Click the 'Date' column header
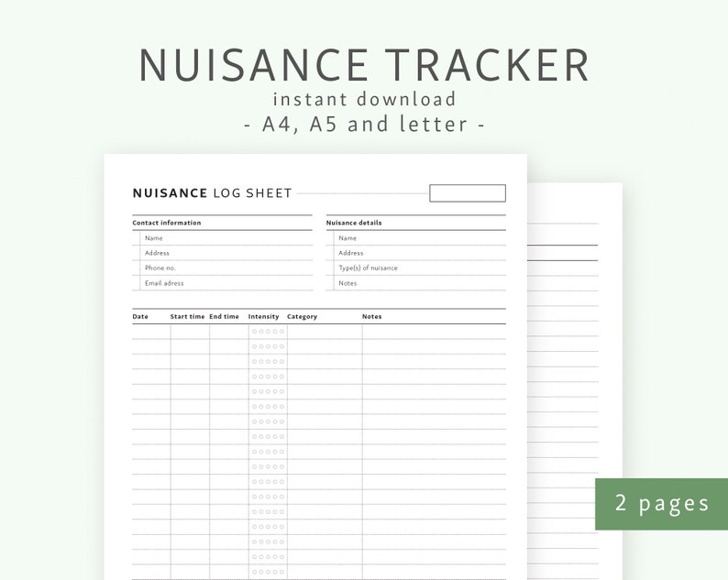The width and height of the screenshot is (728, 580). pos(140,316)
